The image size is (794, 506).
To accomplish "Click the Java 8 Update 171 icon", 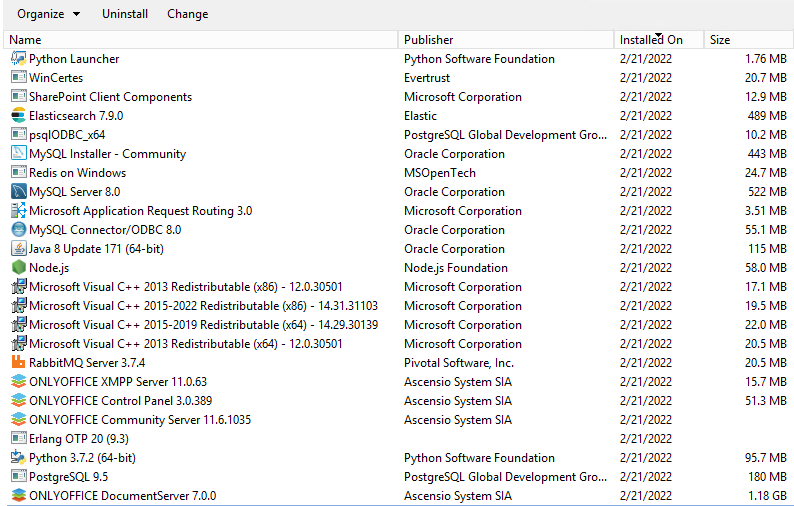I will coord(19,248).
